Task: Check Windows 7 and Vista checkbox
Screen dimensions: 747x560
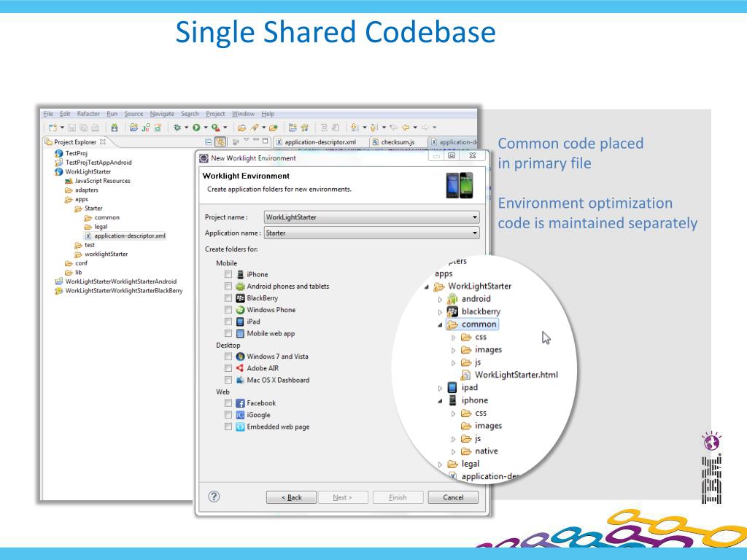Action: click(x=228, y=356)
